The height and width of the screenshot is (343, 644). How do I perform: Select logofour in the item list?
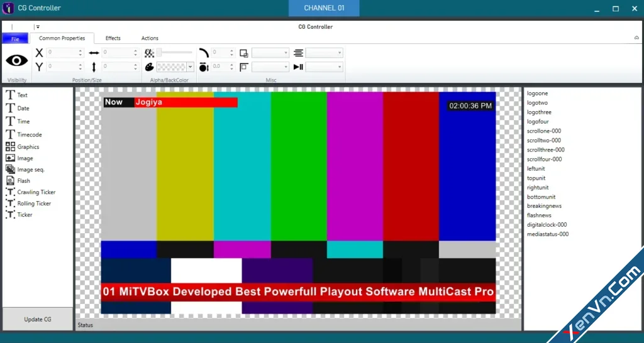click(x=538, y=122)
